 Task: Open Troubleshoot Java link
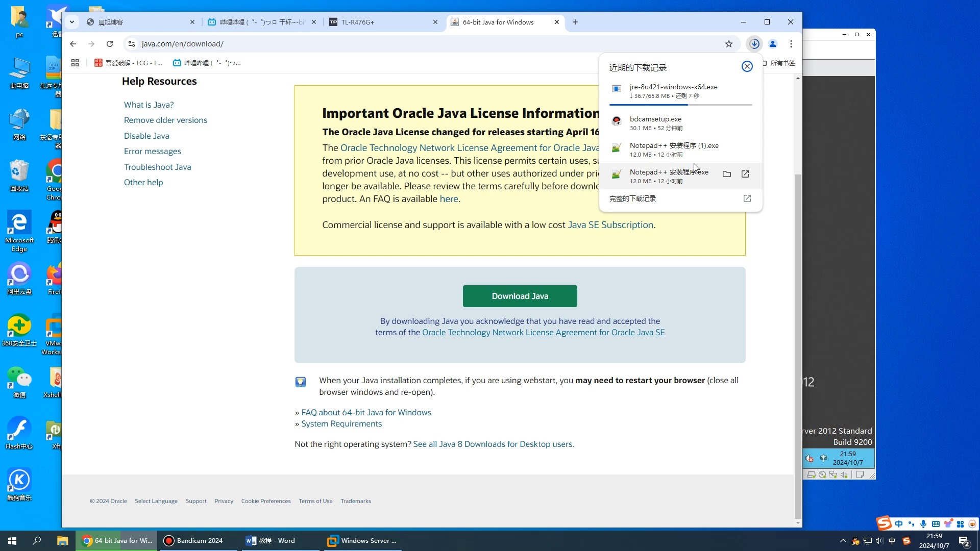[x=157, y=167]
